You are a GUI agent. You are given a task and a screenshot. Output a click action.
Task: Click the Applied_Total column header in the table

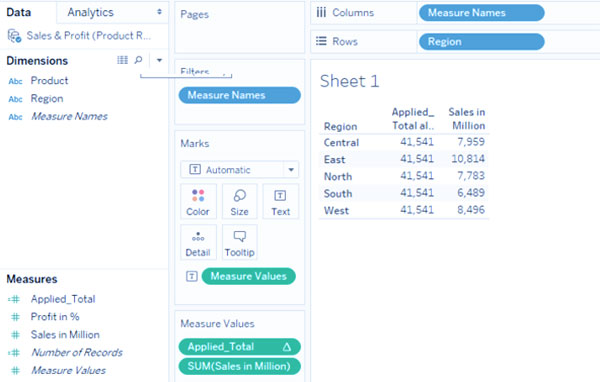[x=413, y=119]
